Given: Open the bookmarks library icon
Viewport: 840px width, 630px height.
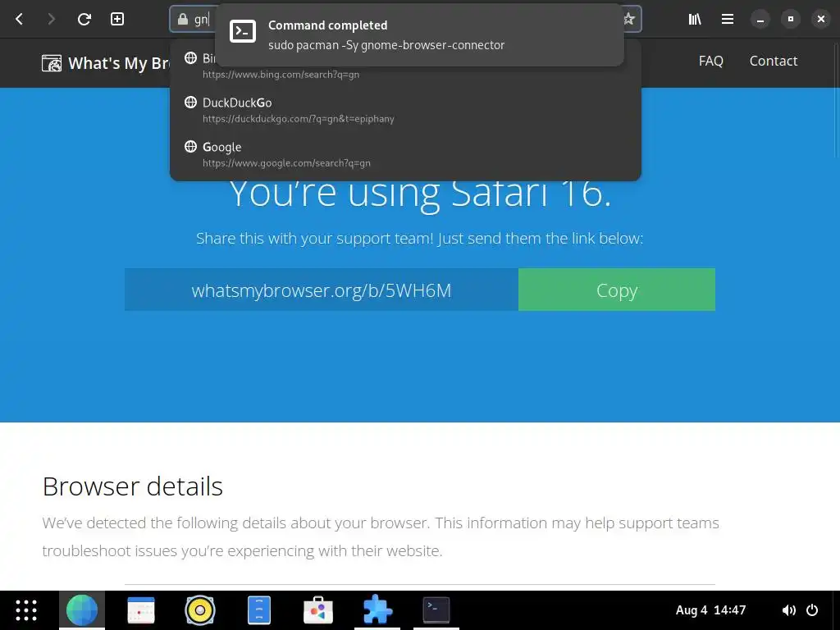Looking at the screenshot, I should coord(695,20).
